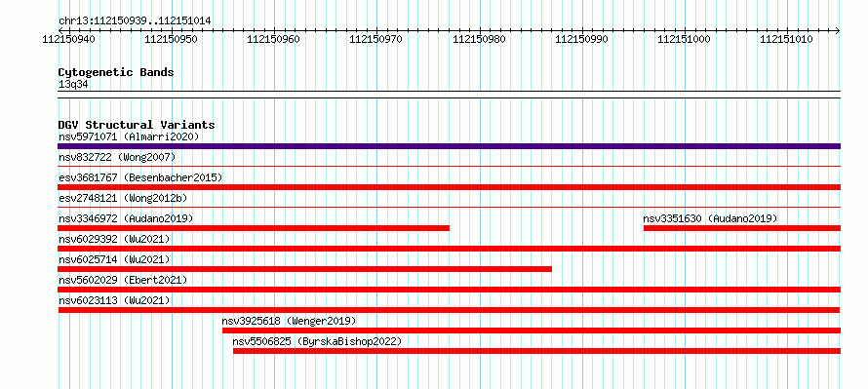Viewport: 868px width, 389px height.
Task: Select the red nsv6023113 variant bar
Action: tap(449, 310)
